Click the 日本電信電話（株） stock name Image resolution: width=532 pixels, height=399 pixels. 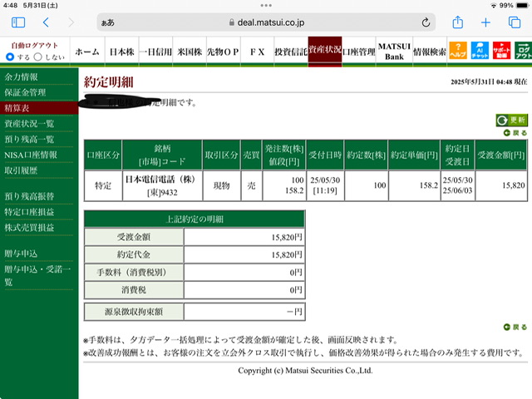click(x=160, y=180)
